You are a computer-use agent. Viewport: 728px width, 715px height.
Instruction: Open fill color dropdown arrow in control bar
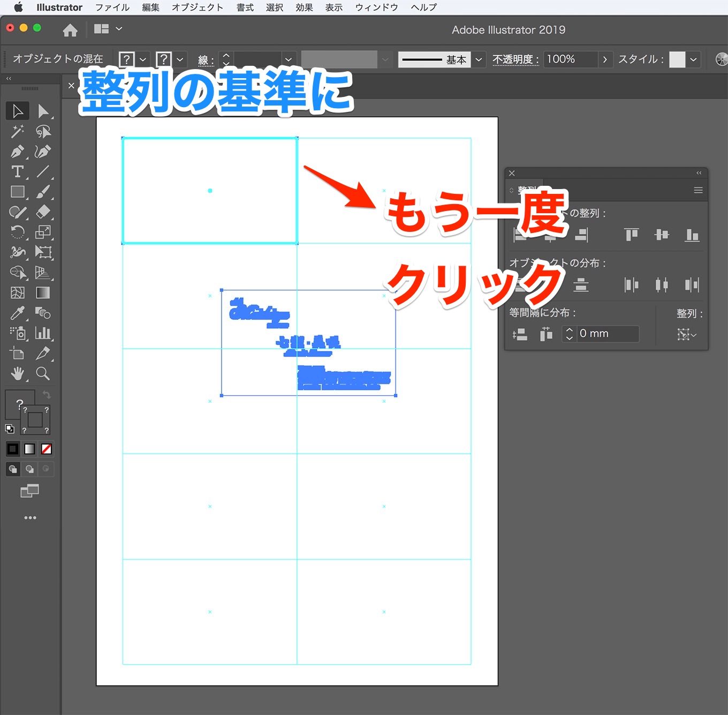[143, 59]
